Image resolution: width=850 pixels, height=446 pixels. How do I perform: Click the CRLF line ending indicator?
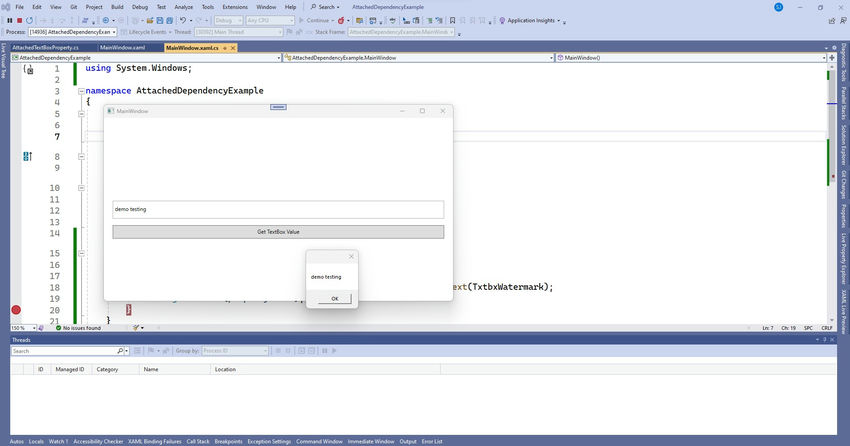(x=827, y=328)
